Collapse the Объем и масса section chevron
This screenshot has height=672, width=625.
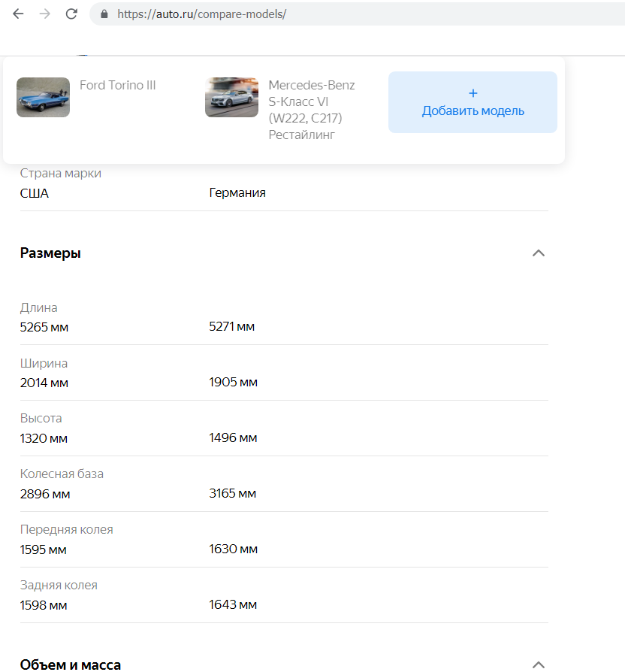pos(538,664)
